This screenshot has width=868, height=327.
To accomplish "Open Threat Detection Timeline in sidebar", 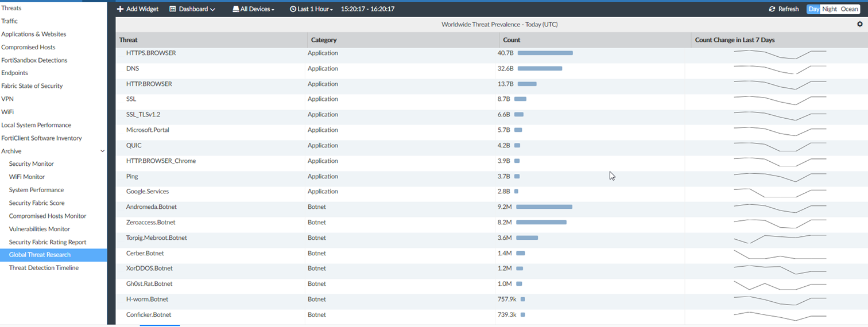I will (44, 268).
